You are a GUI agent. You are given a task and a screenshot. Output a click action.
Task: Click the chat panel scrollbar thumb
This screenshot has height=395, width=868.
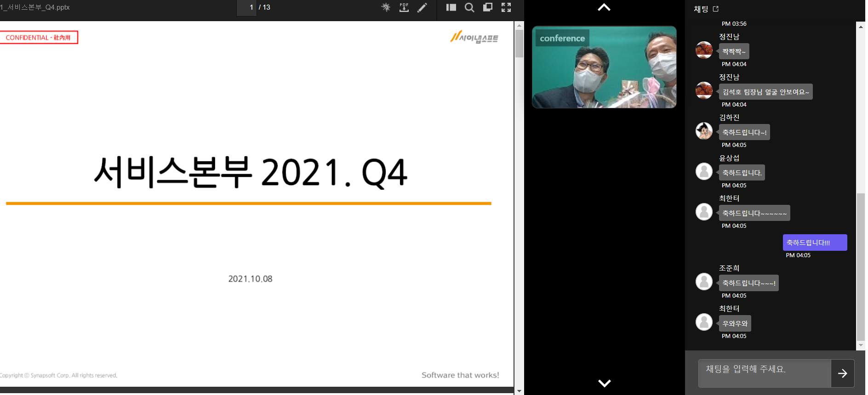tap(861, 266)
